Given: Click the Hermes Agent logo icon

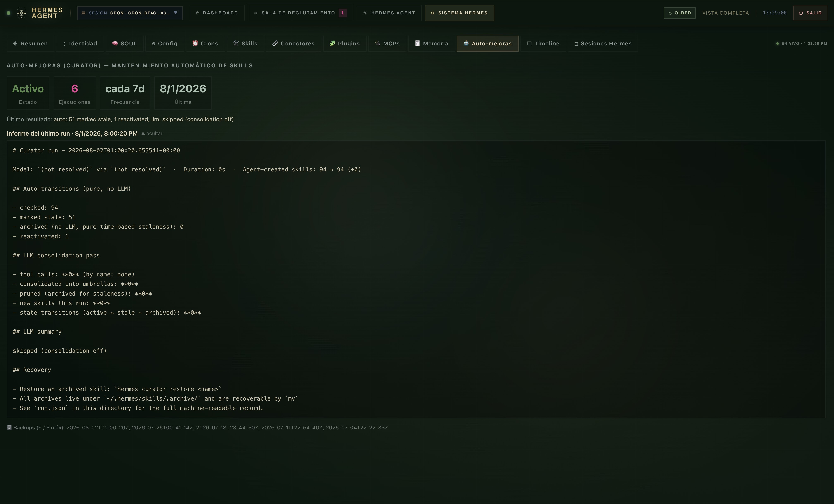Looking at the screenshot, I should tap(21, 13).
